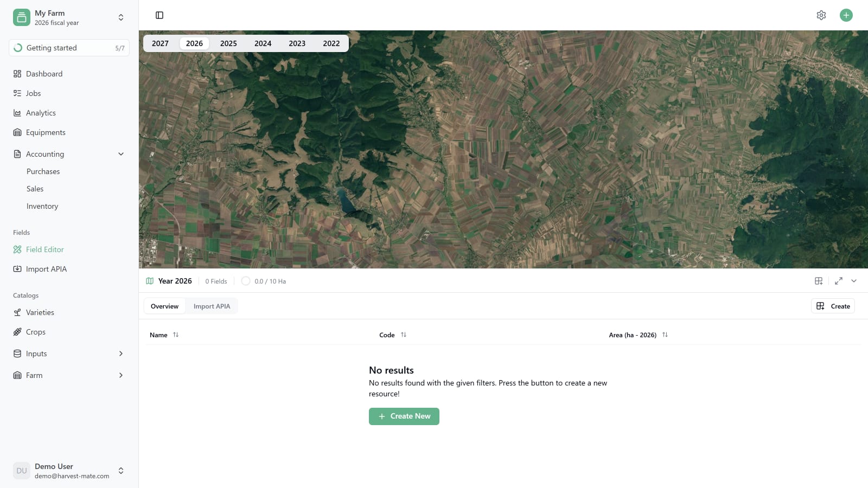Click the Create button above table
The width and height of the screenshot is (868, 488).
tap(833, 306)
